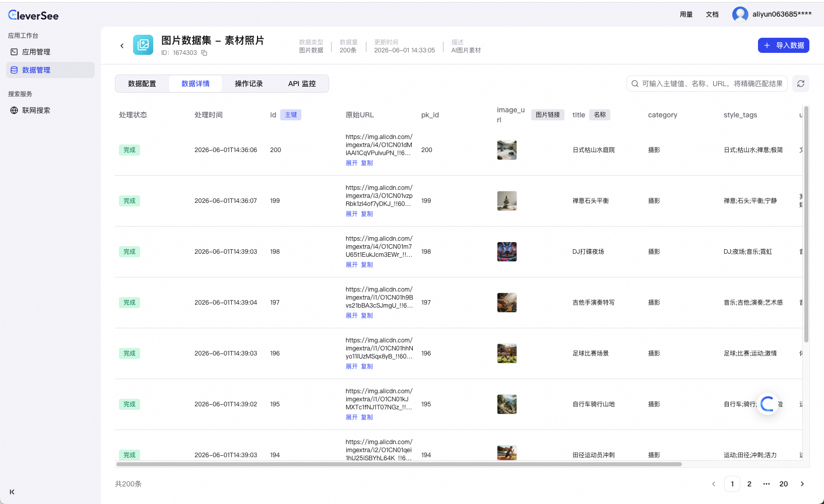Click the 处理状态 column header

pos(133,115)
